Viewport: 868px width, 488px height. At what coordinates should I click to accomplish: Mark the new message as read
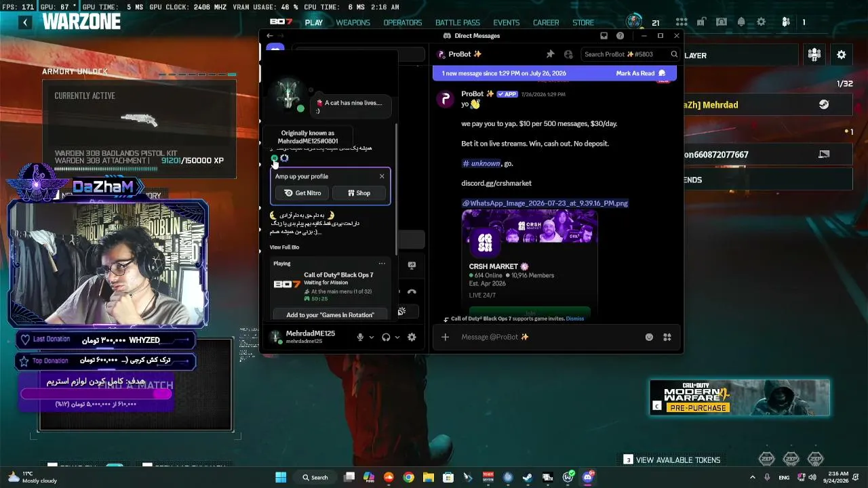point(641,73)
